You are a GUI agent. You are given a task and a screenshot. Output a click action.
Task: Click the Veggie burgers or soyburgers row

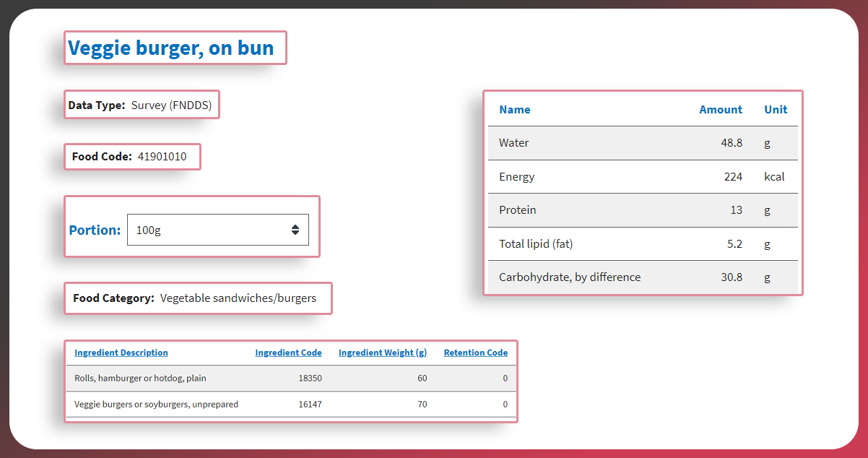(290, 404)
